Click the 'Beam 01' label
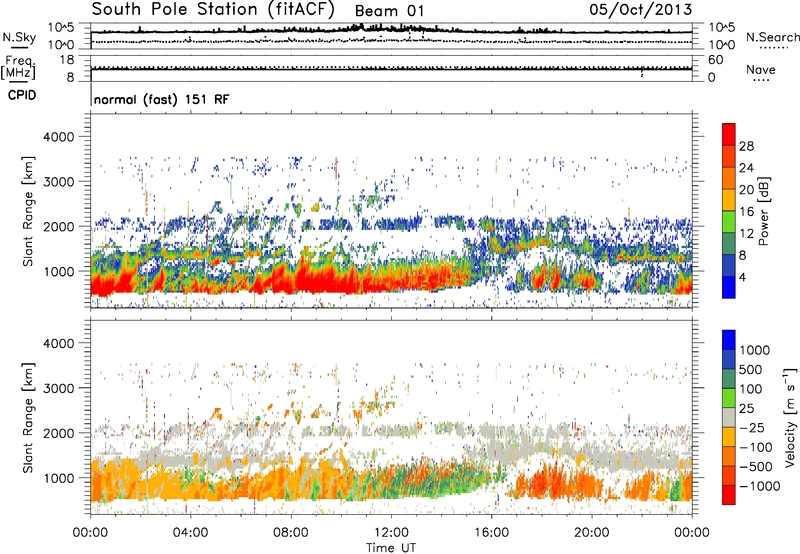The height and width of the screenshot is (554, 800). (389, 11)
